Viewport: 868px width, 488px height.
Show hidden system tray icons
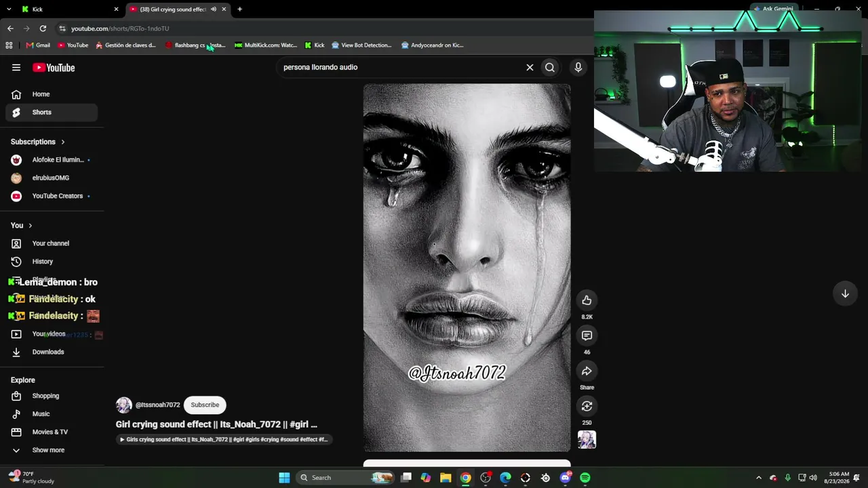(759, 478)
